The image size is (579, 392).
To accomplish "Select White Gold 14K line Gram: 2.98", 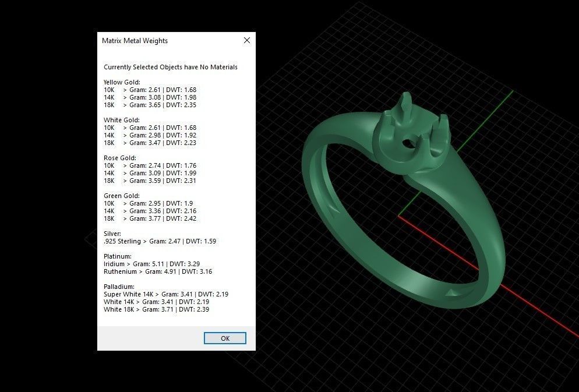I will 150,135.
